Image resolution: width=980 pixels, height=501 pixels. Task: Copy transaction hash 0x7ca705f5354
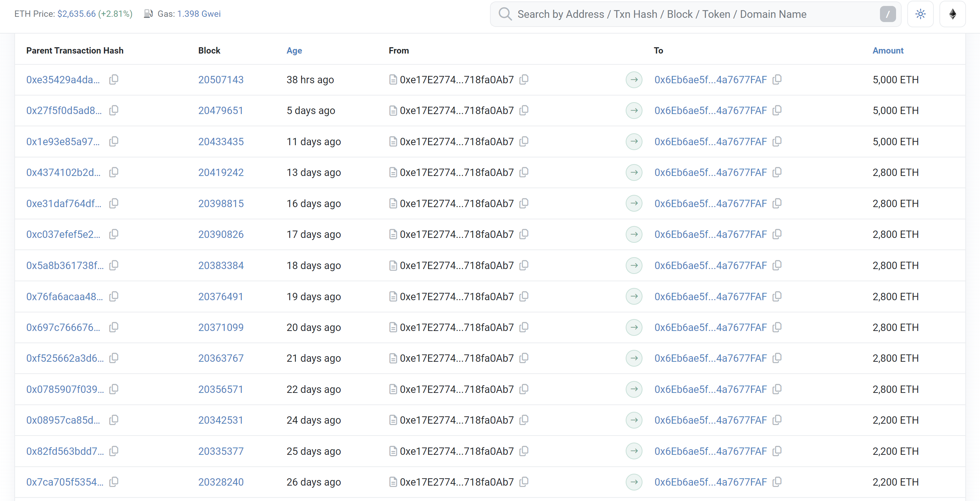[114, 482]
